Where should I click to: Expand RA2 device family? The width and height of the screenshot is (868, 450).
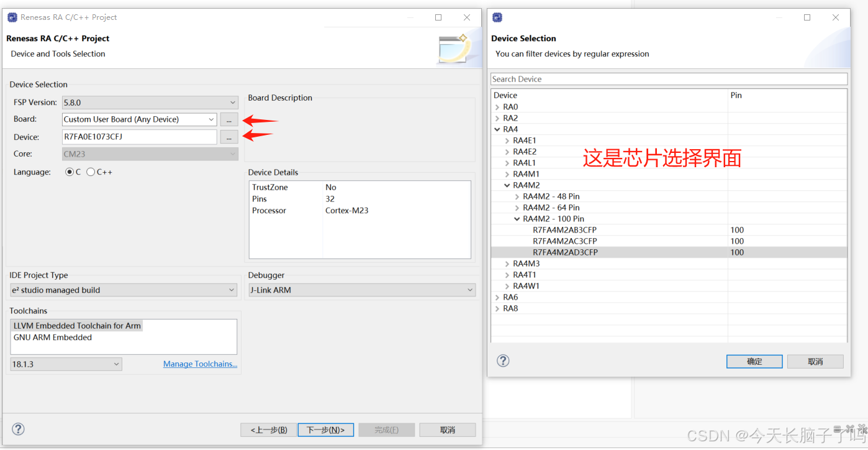pos(497,118)
